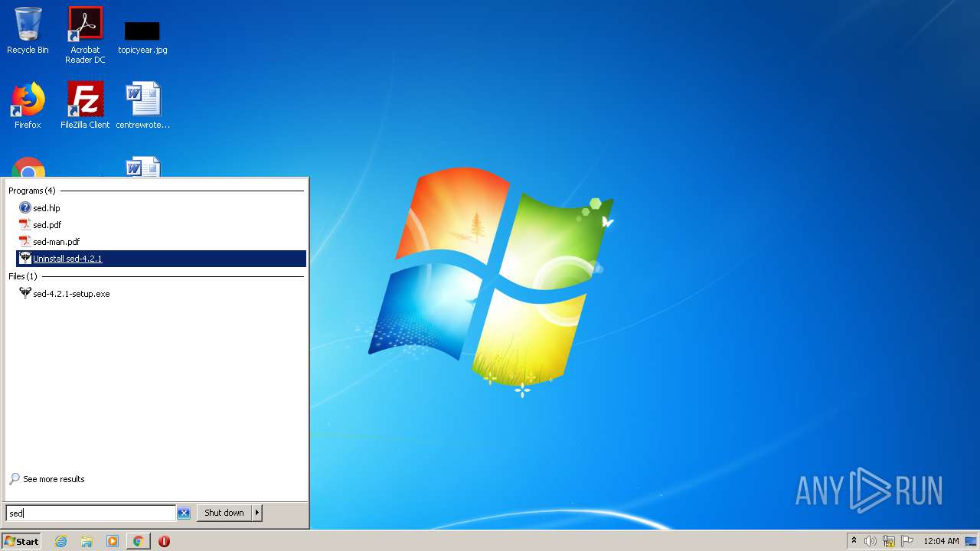The image size is (980, 551).
Task: Click the Programs (4) group header
Action: pyautogui.click(x=32, y=191)
